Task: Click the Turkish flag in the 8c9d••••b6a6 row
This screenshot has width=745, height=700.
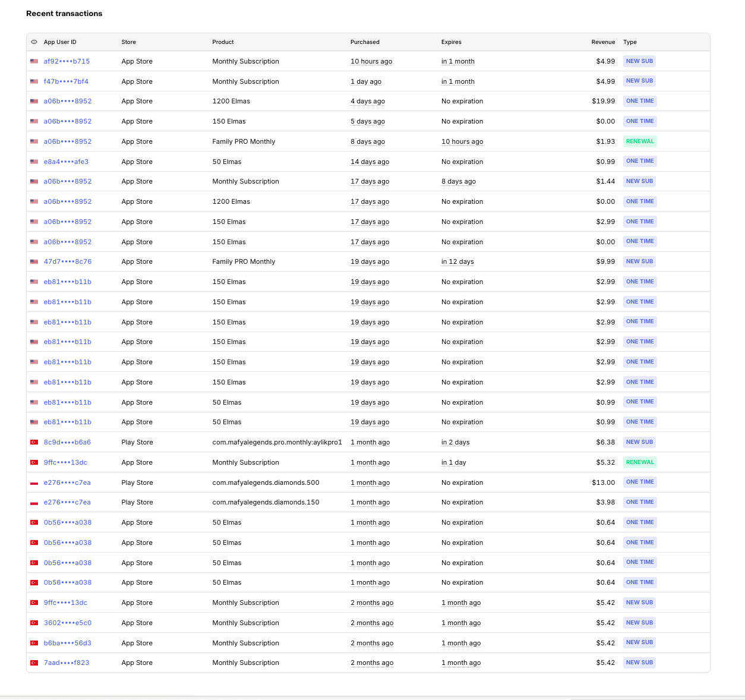Action: point(34,442)
